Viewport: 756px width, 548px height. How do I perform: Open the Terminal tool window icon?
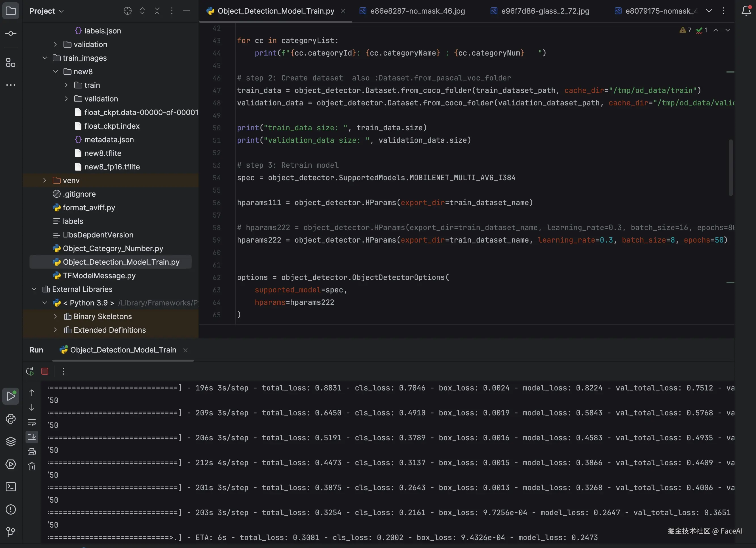(x=11, y=487)
